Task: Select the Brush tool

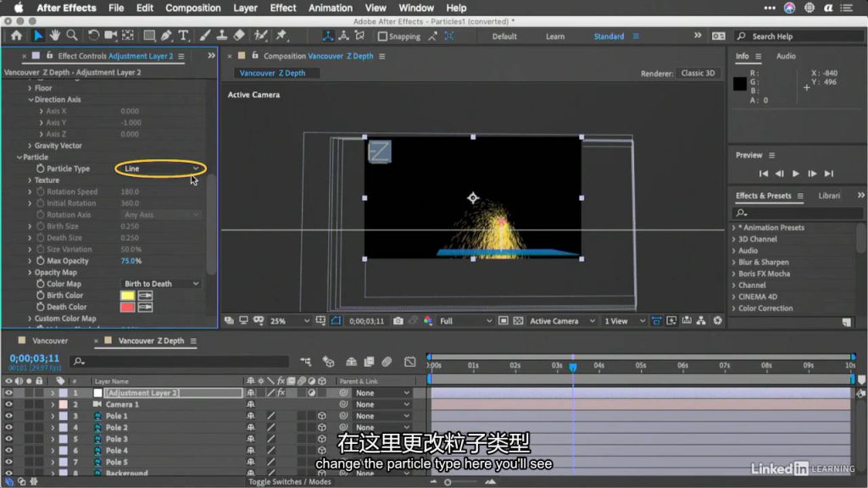Action: (x=205, y=36)
